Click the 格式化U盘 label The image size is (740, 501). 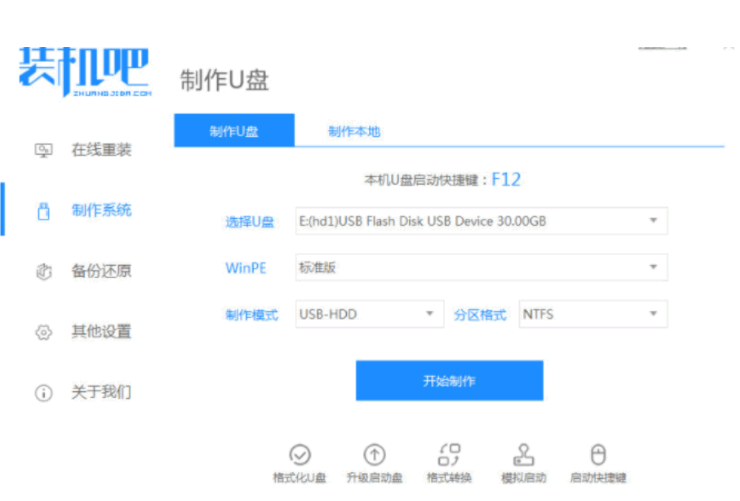[x=300, y=478]
